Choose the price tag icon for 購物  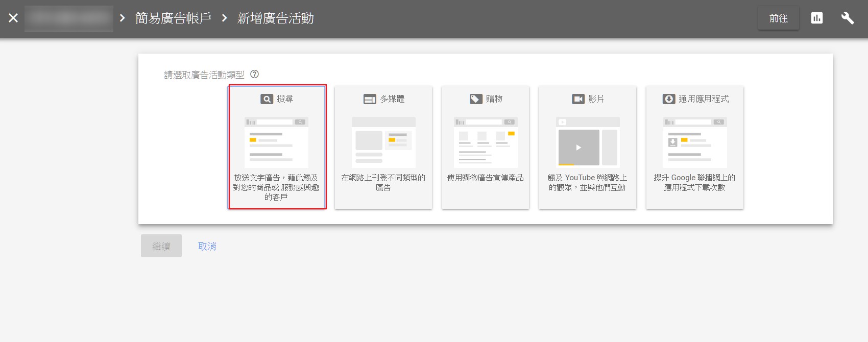pyautogui.click(x=476, y=99)
